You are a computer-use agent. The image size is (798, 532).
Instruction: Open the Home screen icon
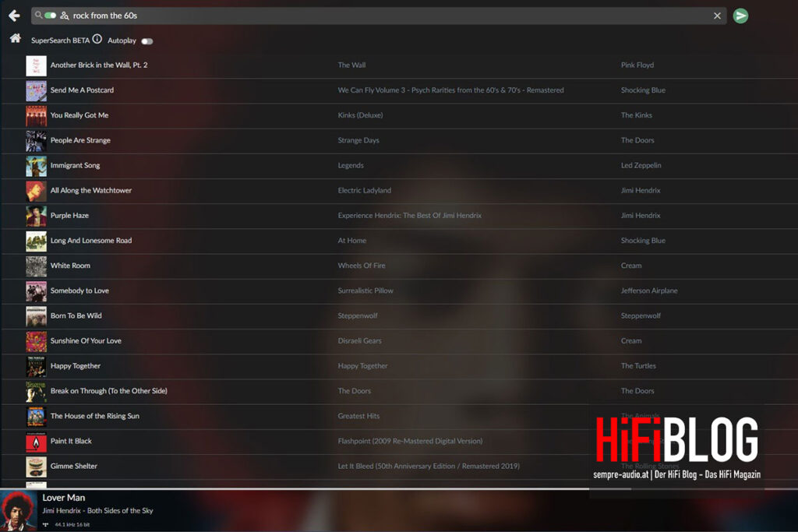pyautogui.click(x=14, y=37)
